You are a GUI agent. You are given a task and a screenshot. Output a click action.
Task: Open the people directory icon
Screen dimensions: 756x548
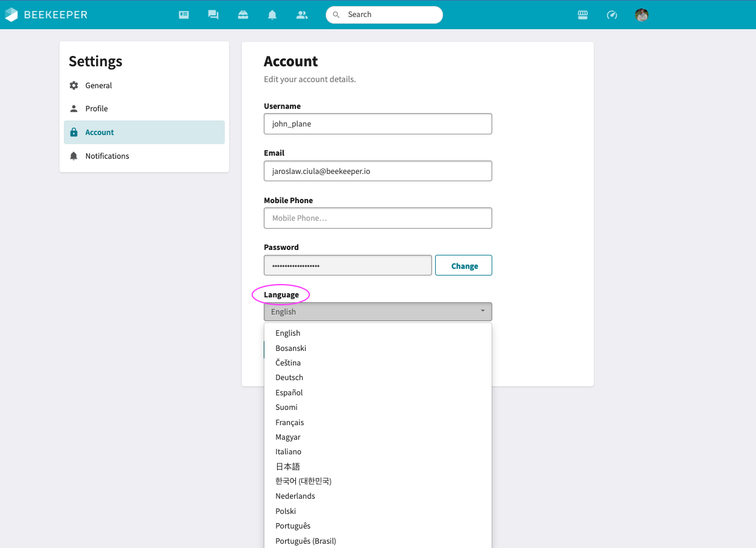302,15
